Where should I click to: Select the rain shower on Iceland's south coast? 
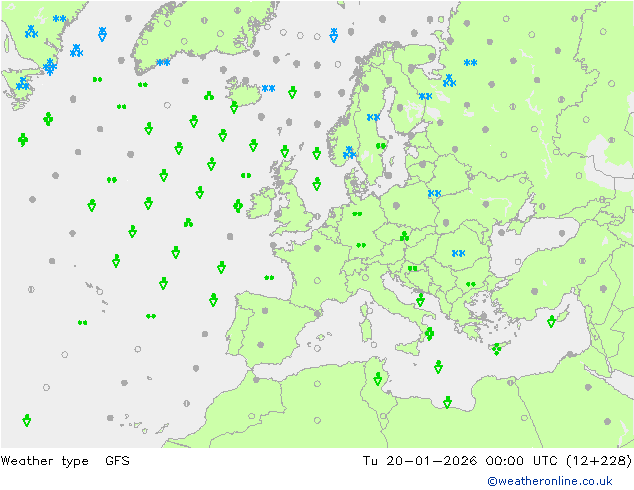[234, 107]
